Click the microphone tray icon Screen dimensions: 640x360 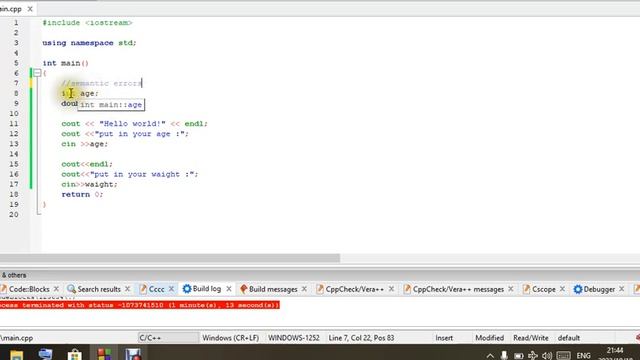(504, 355)
